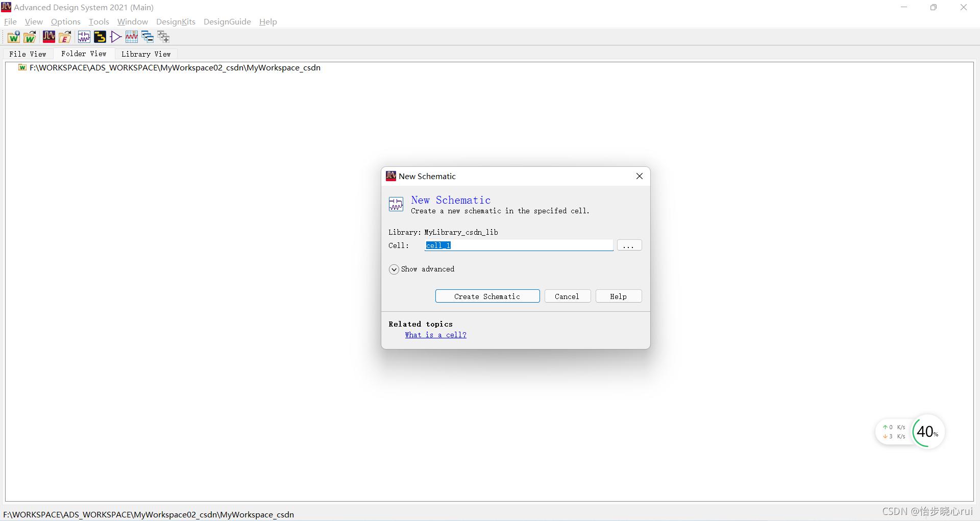Viewport: 980px width, 521px height.
Task: Open the Window menu
Action: [133, 21]
